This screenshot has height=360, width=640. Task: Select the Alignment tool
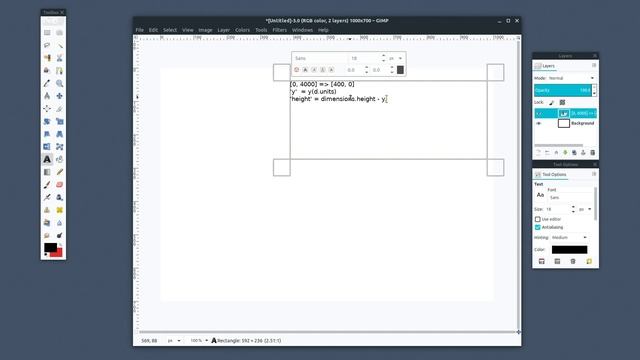tap(47, 109)
